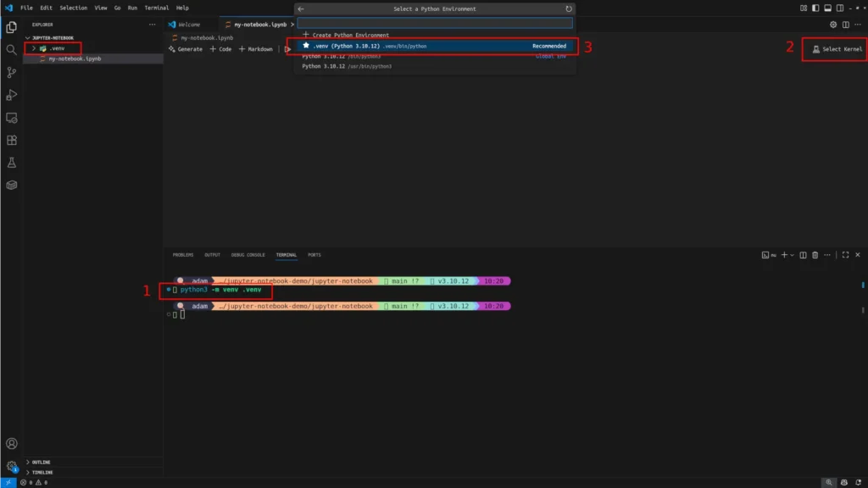Switch to the DEBUG CONSOLE tab
Viewport: 868px width, 488px height.
pyautogui.click(x=248, y=255)
